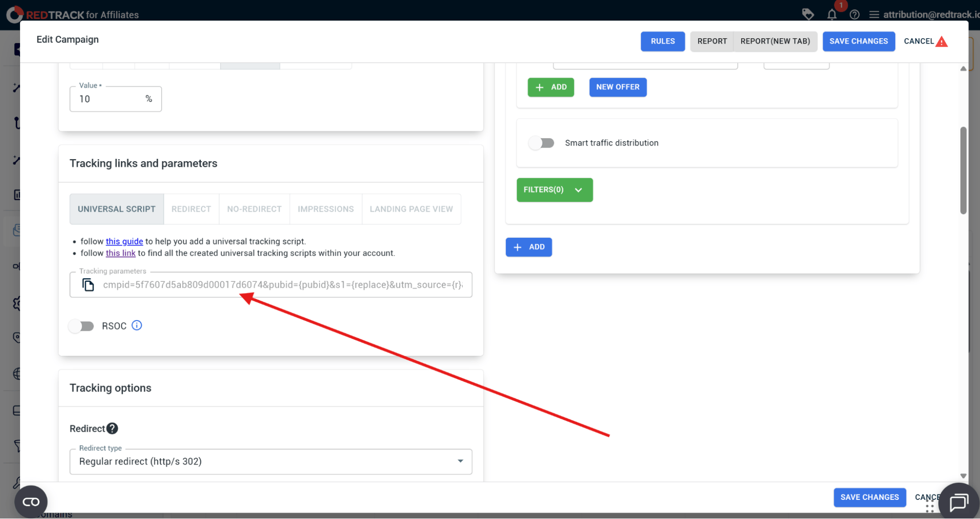Click the green ADD offer button
Image resolution: width=980 pixels, height=519 pixels.
551,87
